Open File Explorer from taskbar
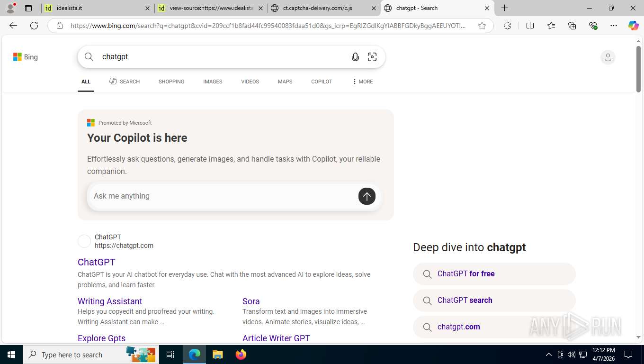This screenshot has height=364, width=644. [217, 355]
